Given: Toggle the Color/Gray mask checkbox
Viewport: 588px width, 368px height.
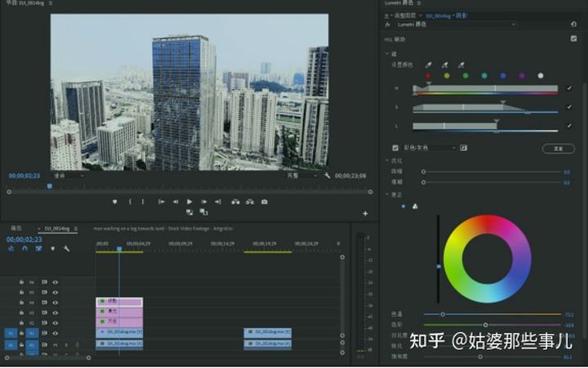Looking at the screenshot, I should pos(396,148).
